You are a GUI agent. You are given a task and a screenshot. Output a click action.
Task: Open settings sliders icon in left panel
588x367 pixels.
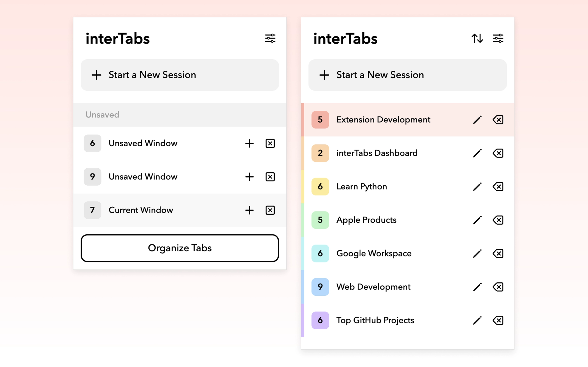point(270,38)
